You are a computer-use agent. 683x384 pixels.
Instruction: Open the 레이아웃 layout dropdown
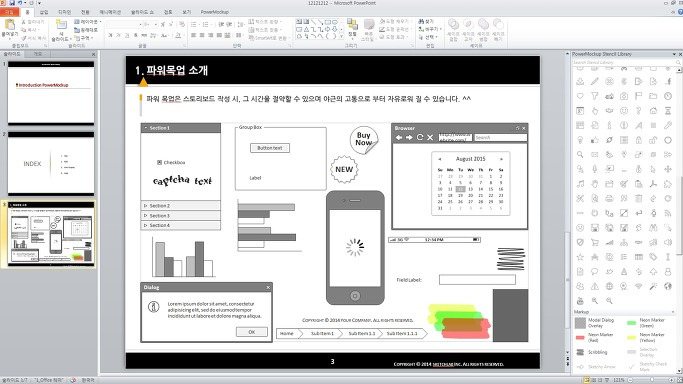88,21
